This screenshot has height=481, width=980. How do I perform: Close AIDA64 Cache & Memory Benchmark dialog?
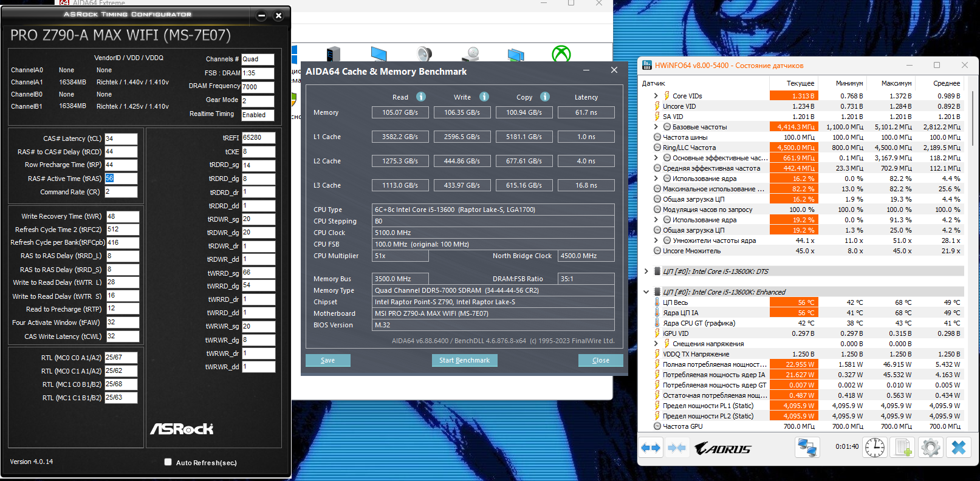pyautogui.click(x=614, y=70)
